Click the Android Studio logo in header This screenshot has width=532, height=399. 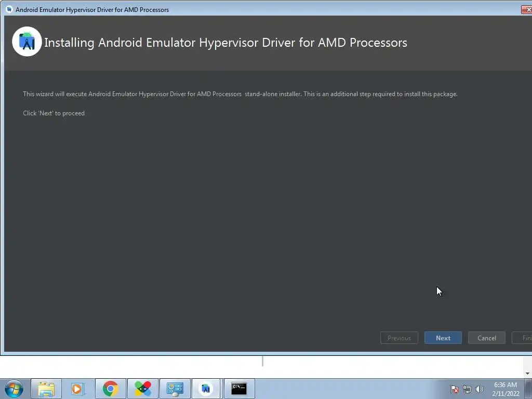(27, 42)
